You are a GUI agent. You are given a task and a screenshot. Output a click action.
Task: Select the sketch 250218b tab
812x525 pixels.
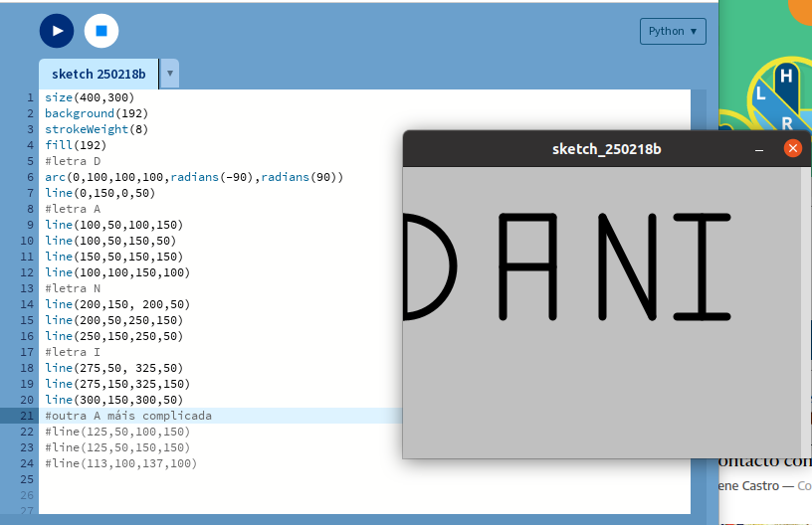click(99, 74)
